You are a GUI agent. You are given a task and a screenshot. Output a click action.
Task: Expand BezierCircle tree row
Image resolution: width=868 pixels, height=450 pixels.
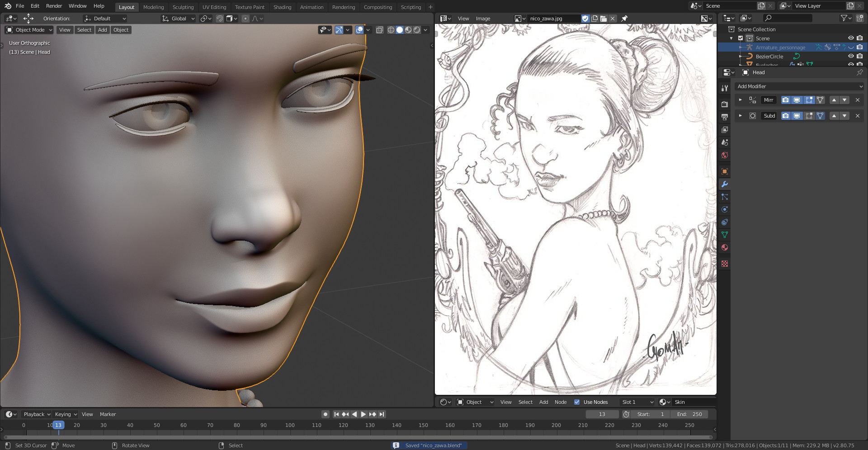[x=740, y=57]
